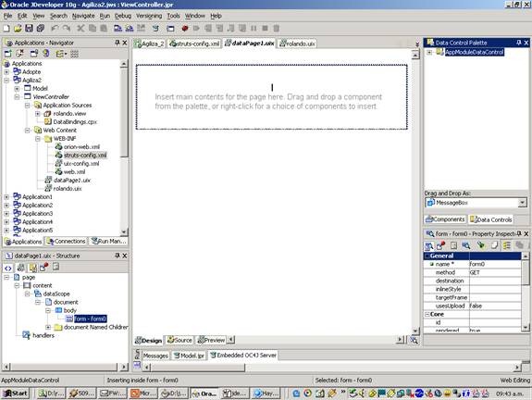This screenshot has width=532, height=400.
Task: Pin the Applications Navigator panel
Action: point(118,43)
